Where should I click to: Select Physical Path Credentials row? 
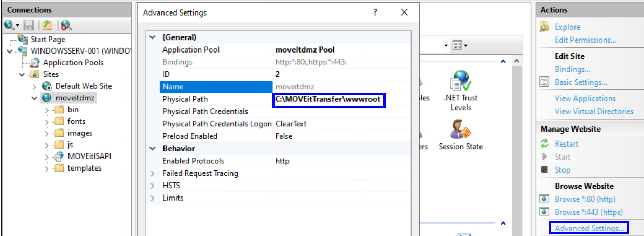tap(279, 111)
